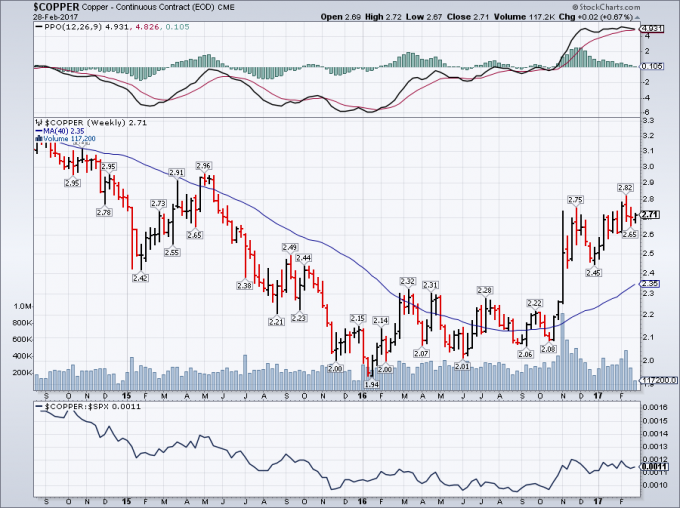Click the 2.32 high price label

[408, 281]
